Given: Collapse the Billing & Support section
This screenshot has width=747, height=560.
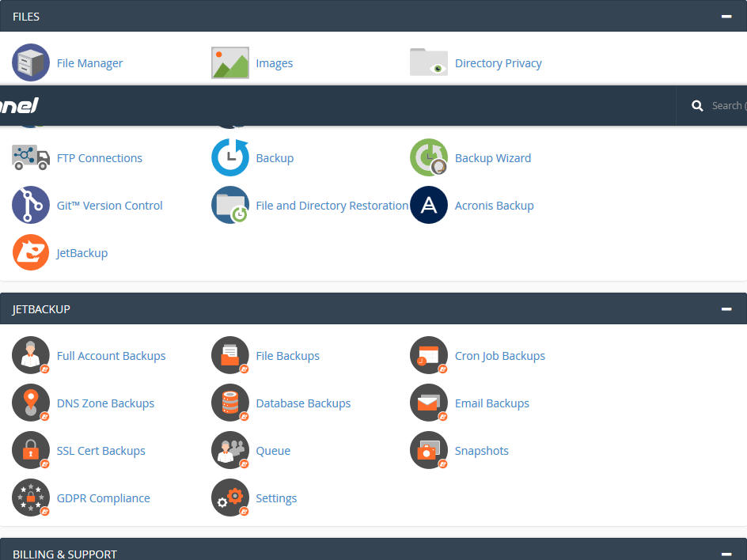Looking at the screenshot, I should (726, 554).
